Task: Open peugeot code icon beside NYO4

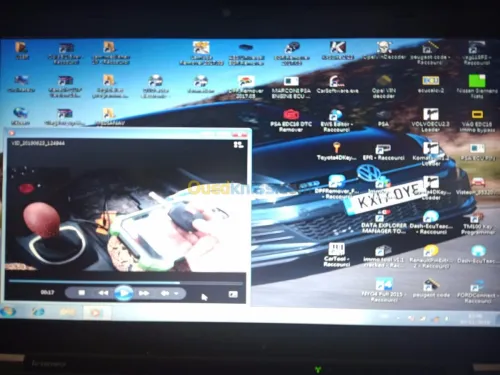Action: [431, 288]
